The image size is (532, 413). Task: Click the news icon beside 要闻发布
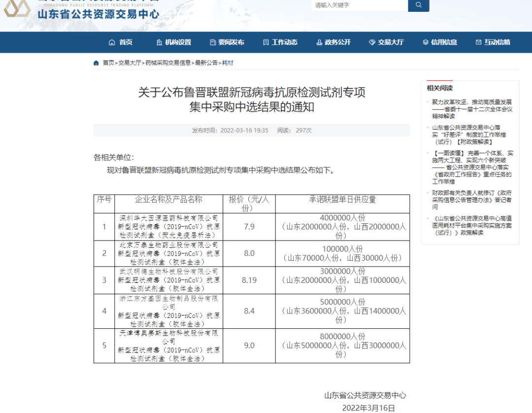213,42
